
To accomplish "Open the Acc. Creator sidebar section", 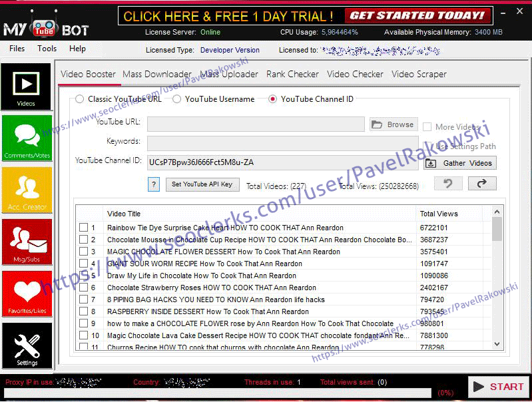I will click(27, 190).
